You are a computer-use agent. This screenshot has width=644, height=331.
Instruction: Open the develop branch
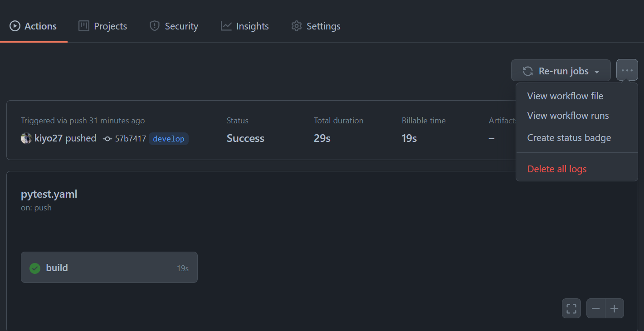168,139
